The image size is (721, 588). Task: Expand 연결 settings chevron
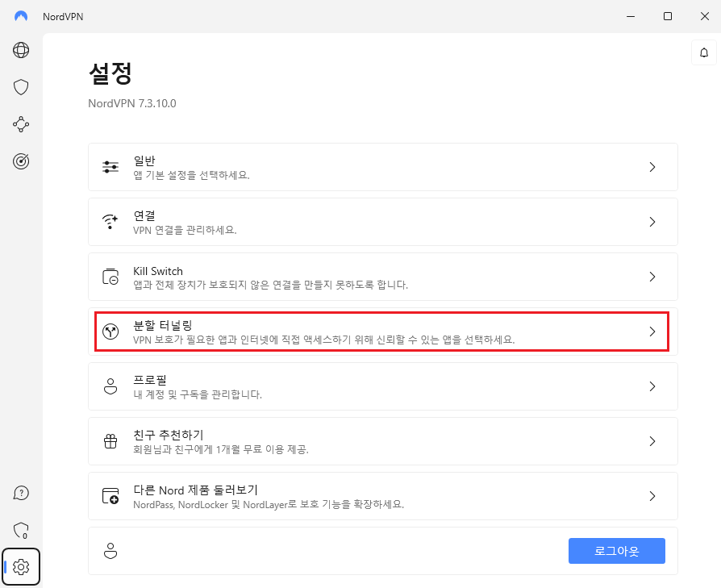pos(652,222)
